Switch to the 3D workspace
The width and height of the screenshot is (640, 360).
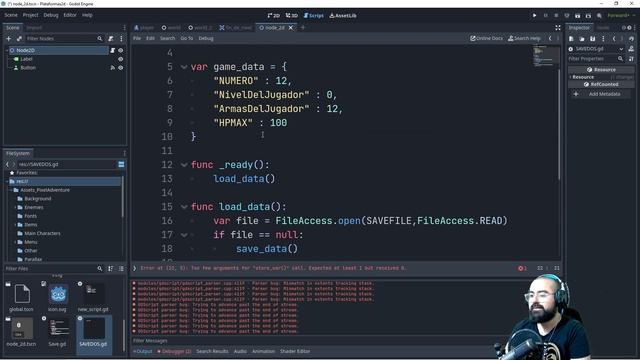pyautogui.click(x=291, y=16)
